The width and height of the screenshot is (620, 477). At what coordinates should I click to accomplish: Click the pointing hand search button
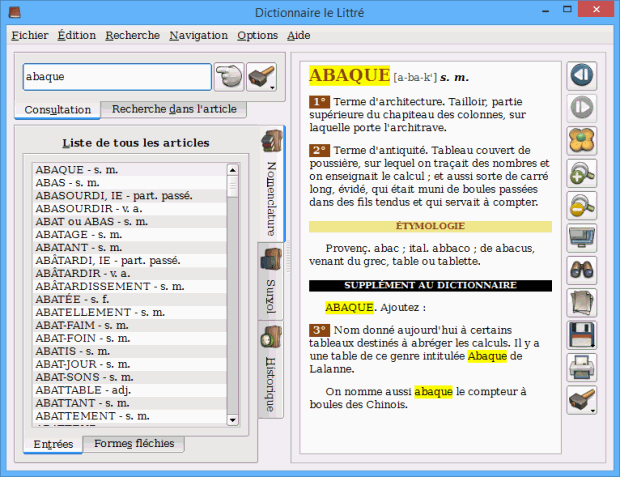click(229, 77)
